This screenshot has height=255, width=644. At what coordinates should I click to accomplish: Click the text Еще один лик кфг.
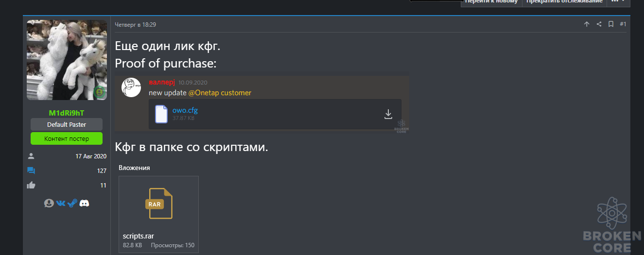(168, 47)
